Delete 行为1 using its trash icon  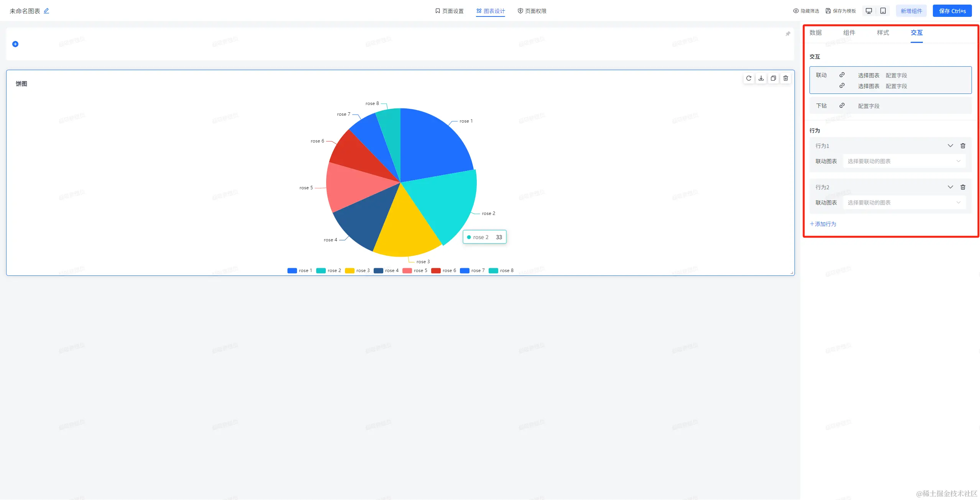coord(963,146)
